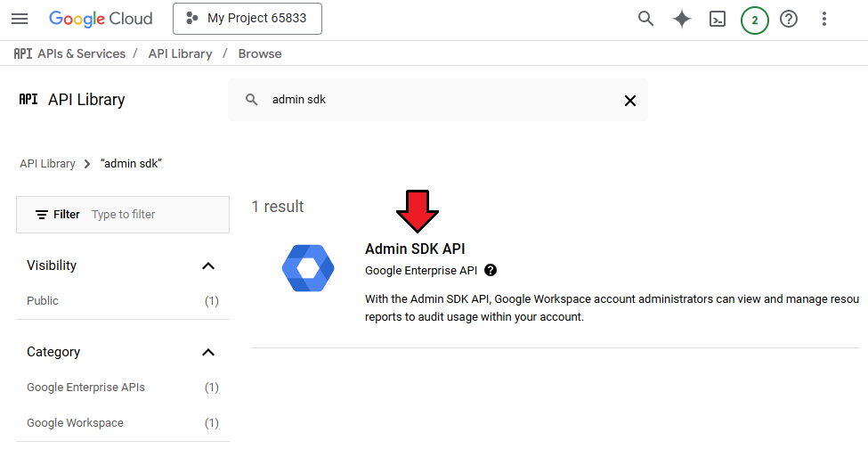The width and height of the screenshot is (868, 449).
Task: Collapse the Visibility section
Action: (x=208, y=265)
